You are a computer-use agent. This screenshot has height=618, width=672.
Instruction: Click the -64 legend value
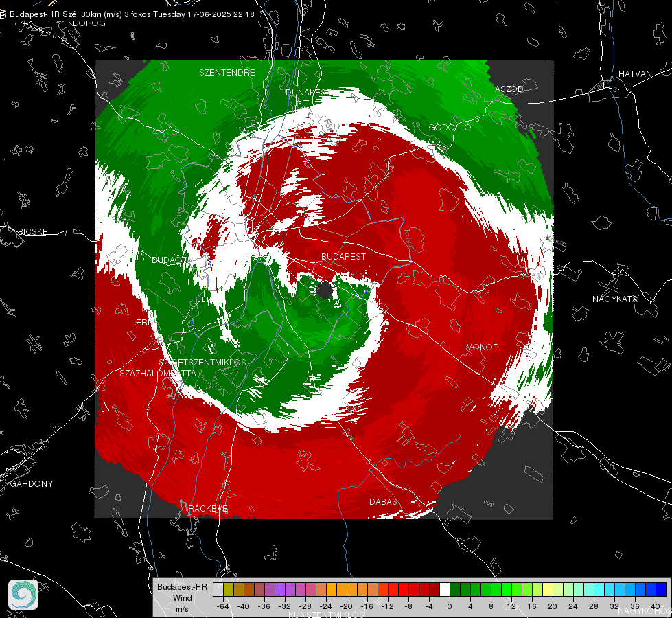click(x=223, y=606)
